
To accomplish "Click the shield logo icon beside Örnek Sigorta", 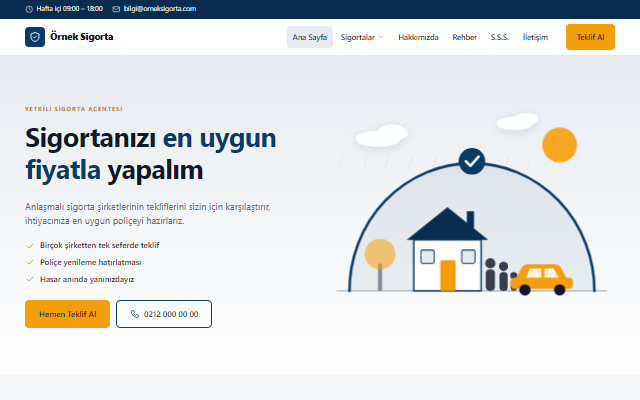I will click(x=35, y=37).
